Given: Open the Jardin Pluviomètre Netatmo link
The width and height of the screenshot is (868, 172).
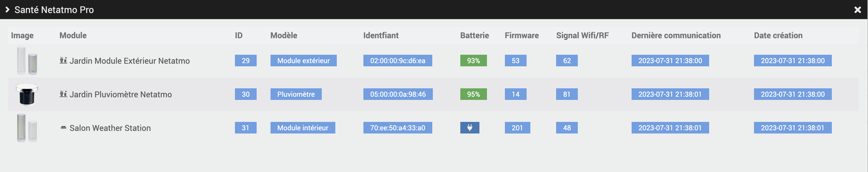Looking at the screenshot, I should point(120,94).
